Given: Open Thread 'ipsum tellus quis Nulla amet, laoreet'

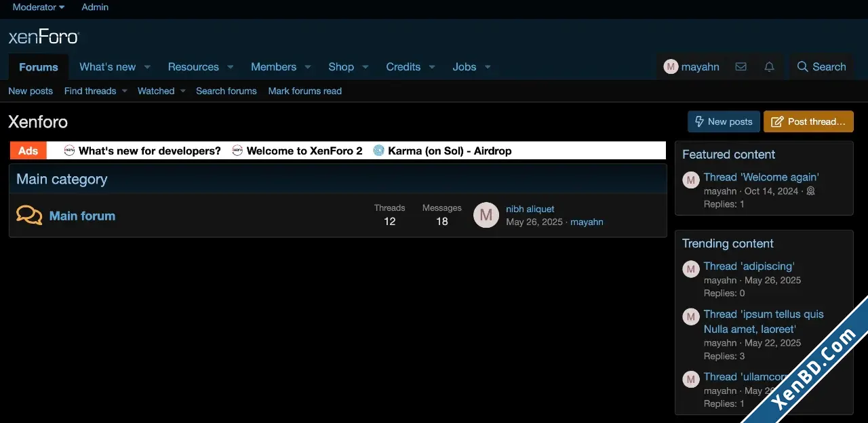Looking at the screenshot, I should click(764, 321).
